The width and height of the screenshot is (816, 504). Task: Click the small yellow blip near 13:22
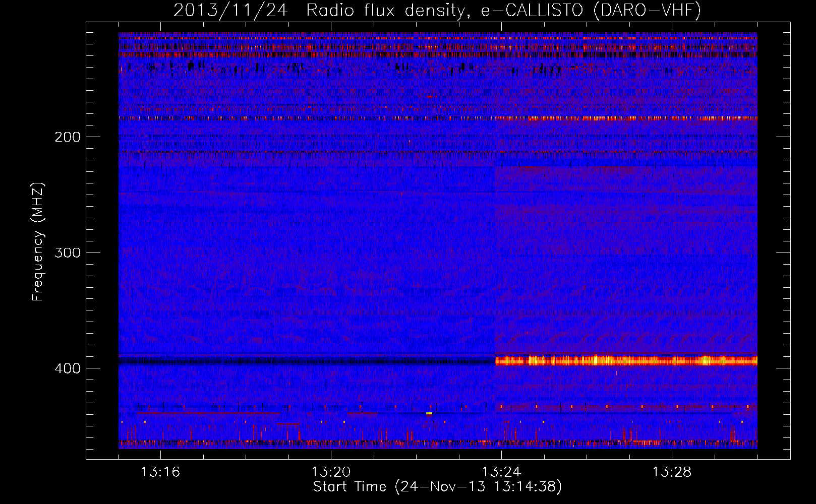tap(429, 413)
